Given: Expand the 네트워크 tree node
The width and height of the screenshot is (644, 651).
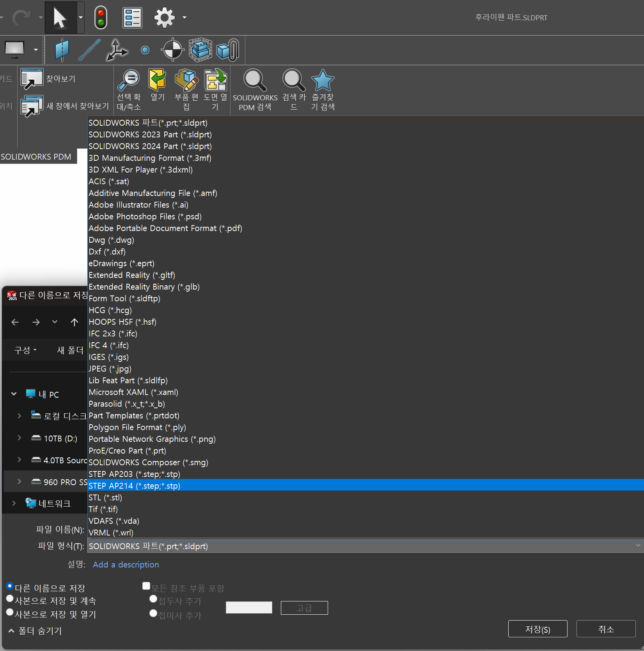Looking at the screenshot, I should tap(14, 503).
